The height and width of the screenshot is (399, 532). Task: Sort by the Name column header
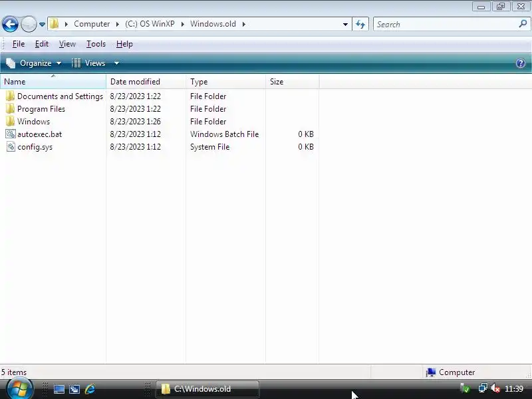click(x=53, y=82)
